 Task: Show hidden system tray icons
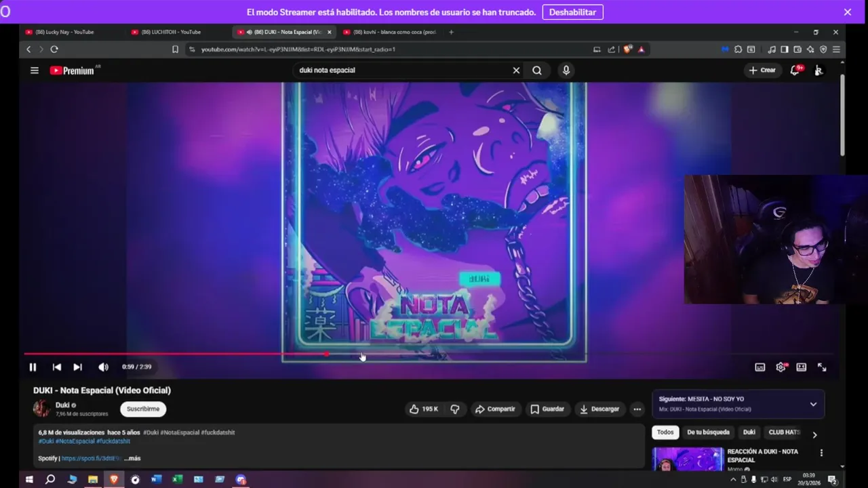[732, 479]
